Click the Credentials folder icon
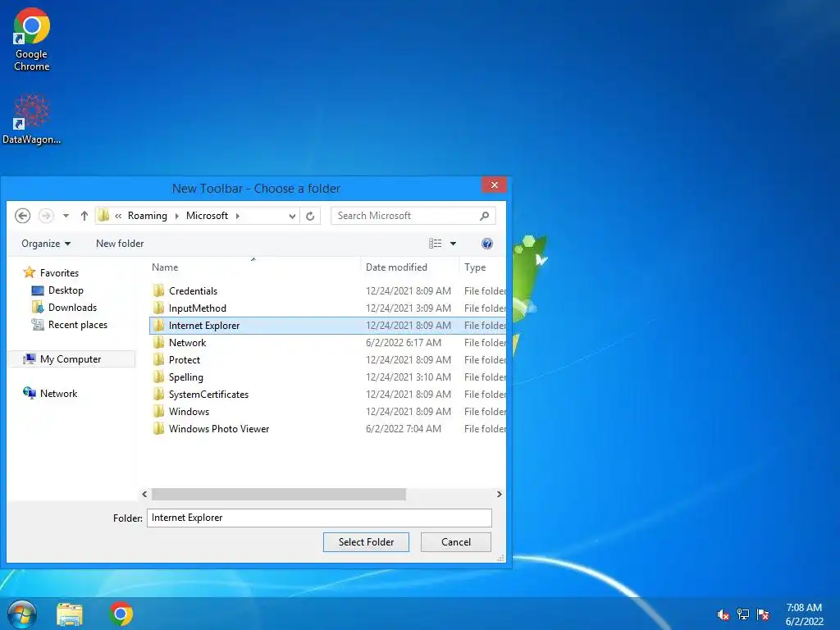The image size is (840, 630). (158, 290)
